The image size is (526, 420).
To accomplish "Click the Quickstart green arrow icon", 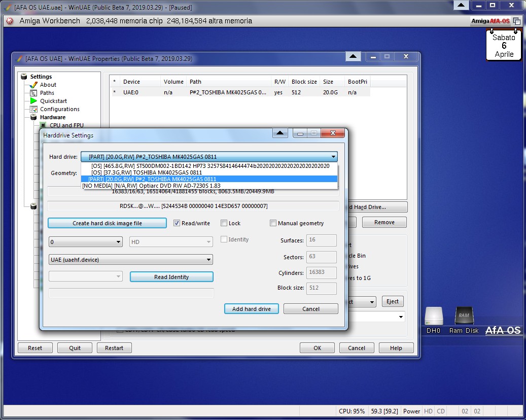I will point(34,101).
